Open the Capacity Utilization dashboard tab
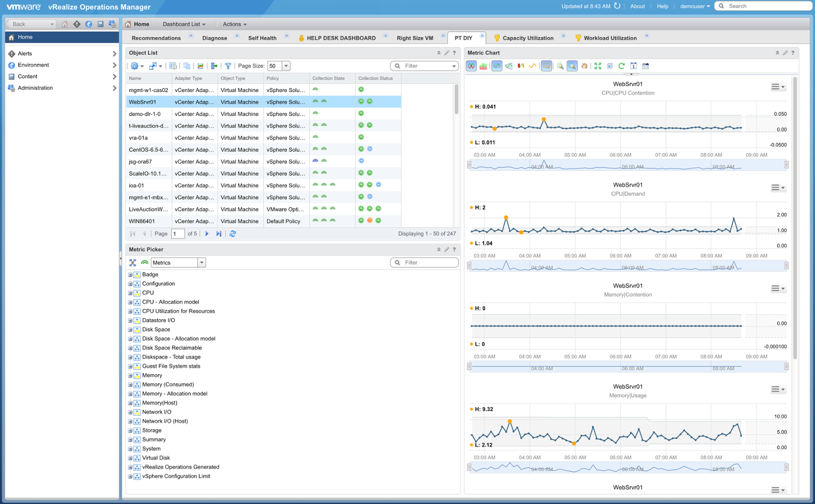This screenshot has width=815, height=504. pos(527,38)
